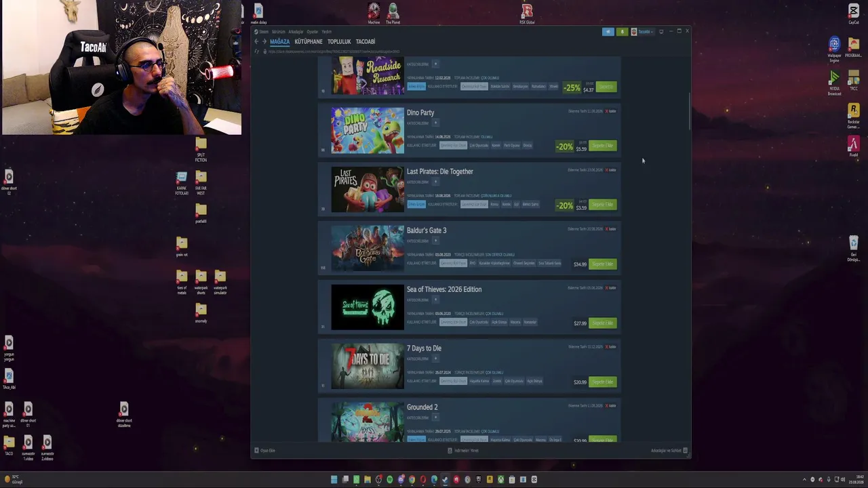Screen dimensions: 868x488
Task: Add category to 7 Days to Die
Action: (x=435, y=359)
